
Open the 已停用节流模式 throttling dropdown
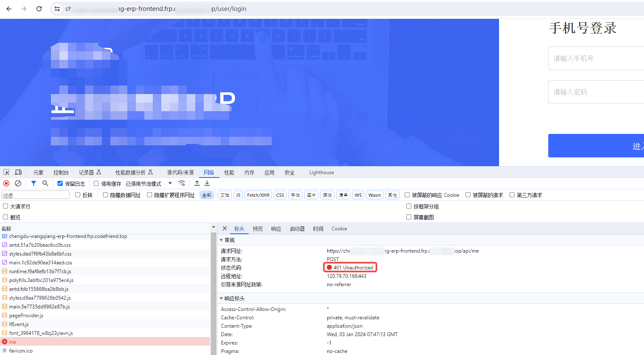(149, 184)
